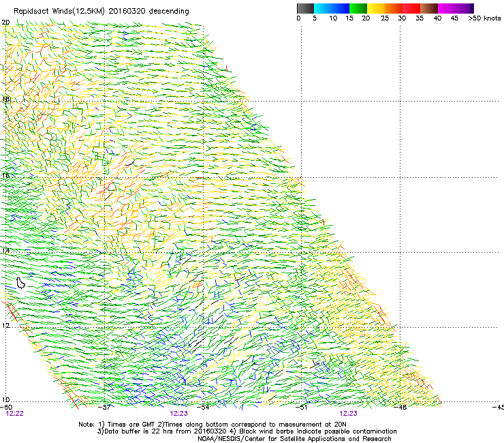Select the "18" latitude axis label
Viewport: 504px width, 443px height.
pyautogui.click(x=5, y=99)
